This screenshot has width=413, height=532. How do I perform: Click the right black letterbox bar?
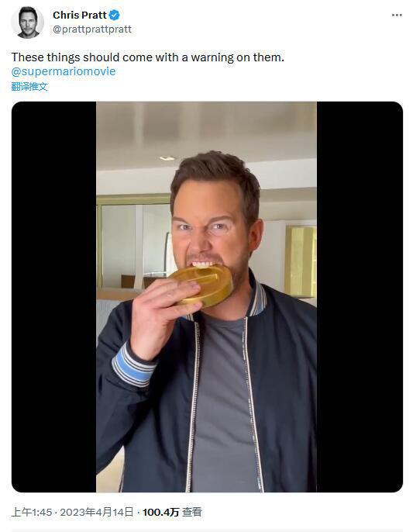(x=360, y=297)
